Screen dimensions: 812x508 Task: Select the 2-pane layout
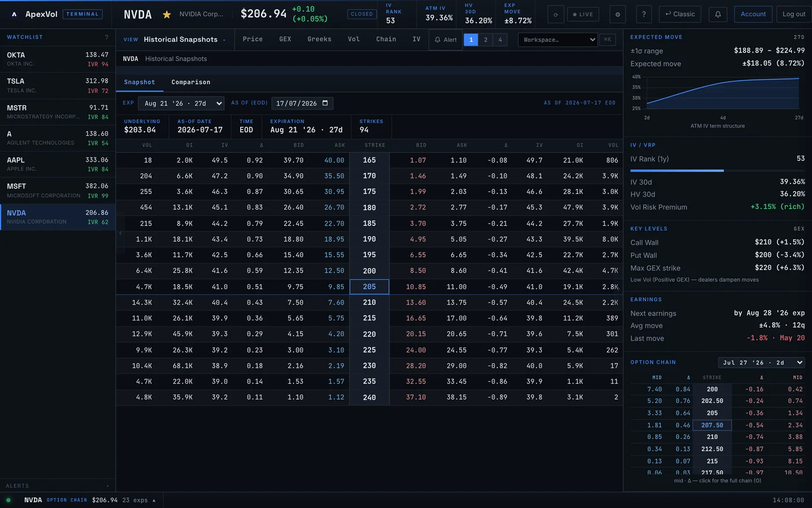click(x=485, y=39)
